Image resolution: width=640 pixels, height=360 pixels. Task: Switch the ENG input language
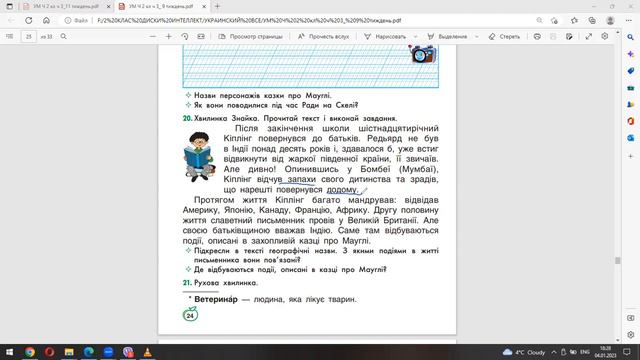click(x=585, y=352)
